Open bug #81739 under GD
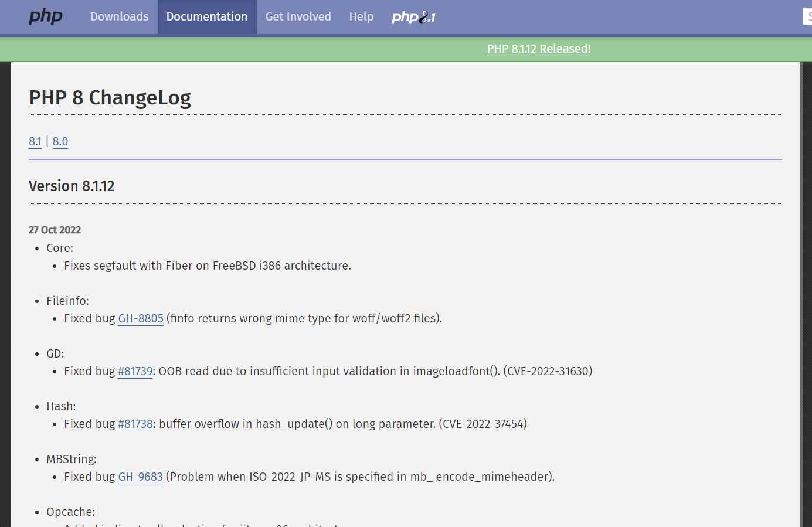Viewport: 812px width, 527px height. [135, 371]
